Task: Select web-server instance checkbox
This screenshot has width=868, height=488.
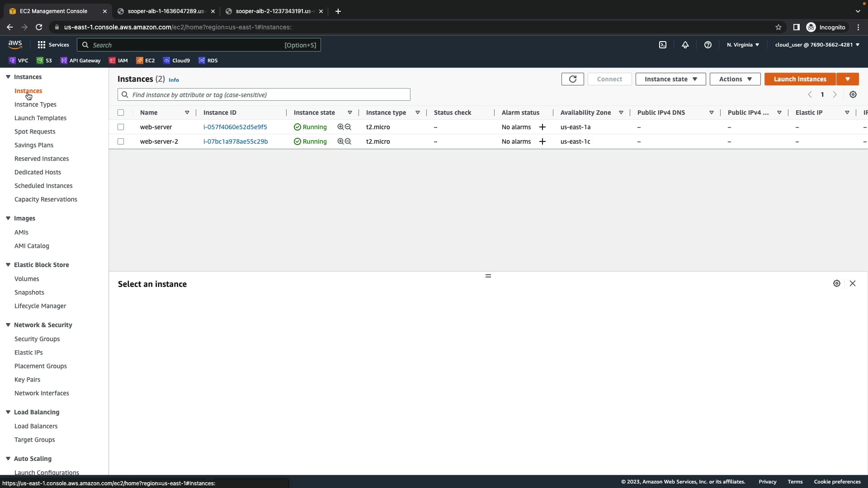Action: (x=121, y=127)
